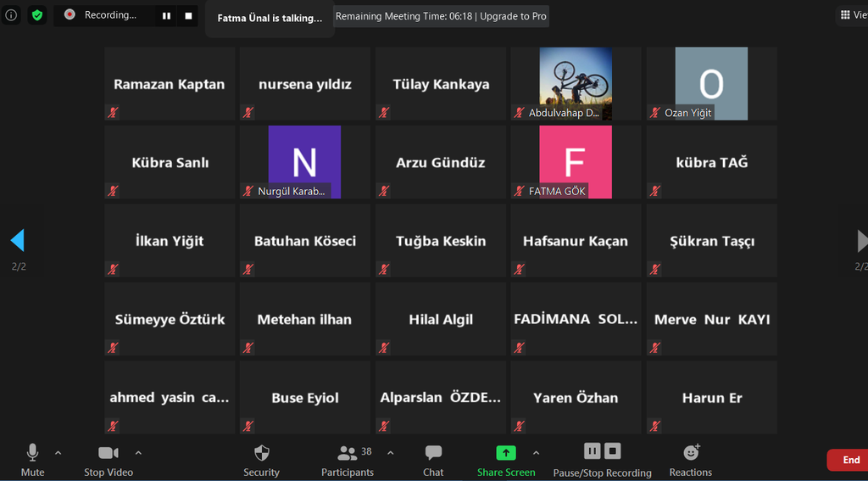Expand audio options arrow next to Mute
The height and width of the screenshot is (481, 868).
[x=58, y=452]
